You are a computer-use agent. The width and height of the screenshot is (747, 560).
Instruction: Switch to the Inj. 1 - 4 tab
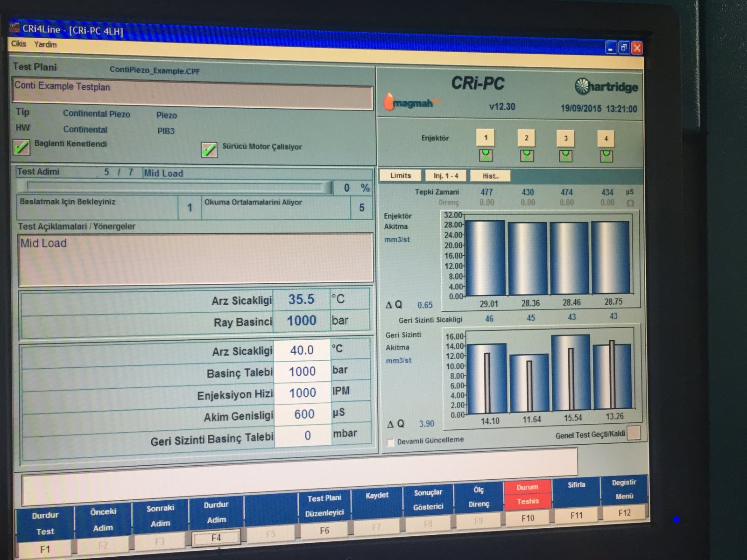446,176
